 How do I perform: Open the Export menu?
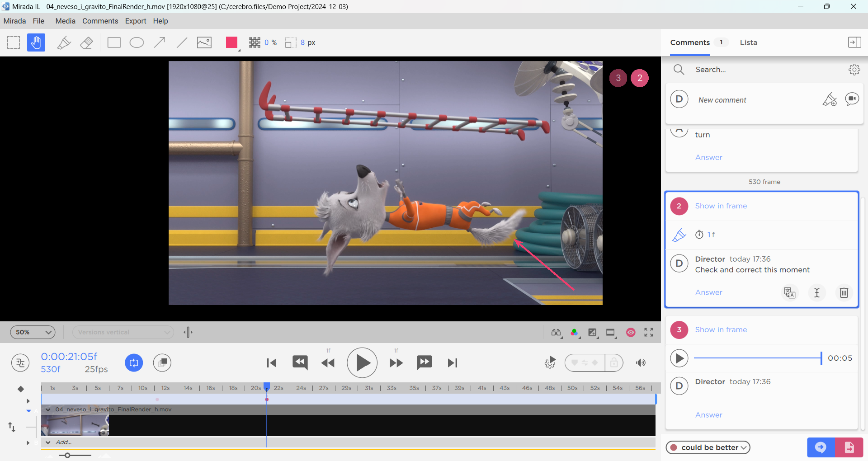(136, 21)
